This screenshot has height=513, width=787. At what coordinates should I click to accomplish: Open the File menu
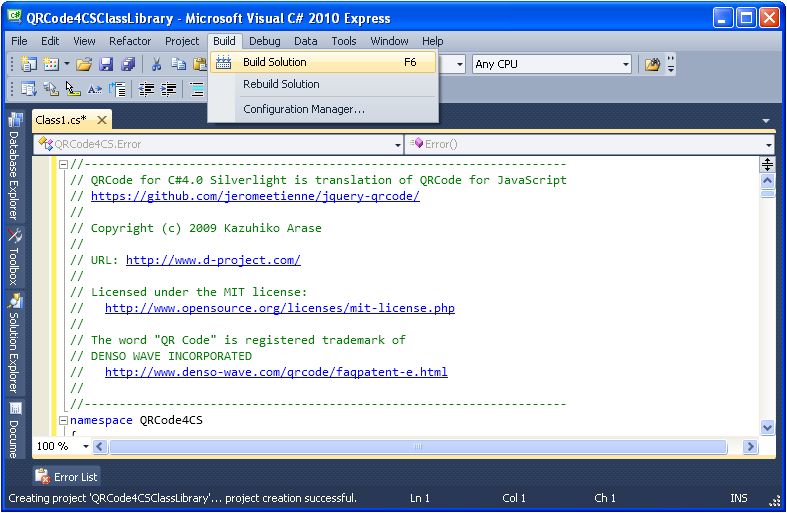19,41
